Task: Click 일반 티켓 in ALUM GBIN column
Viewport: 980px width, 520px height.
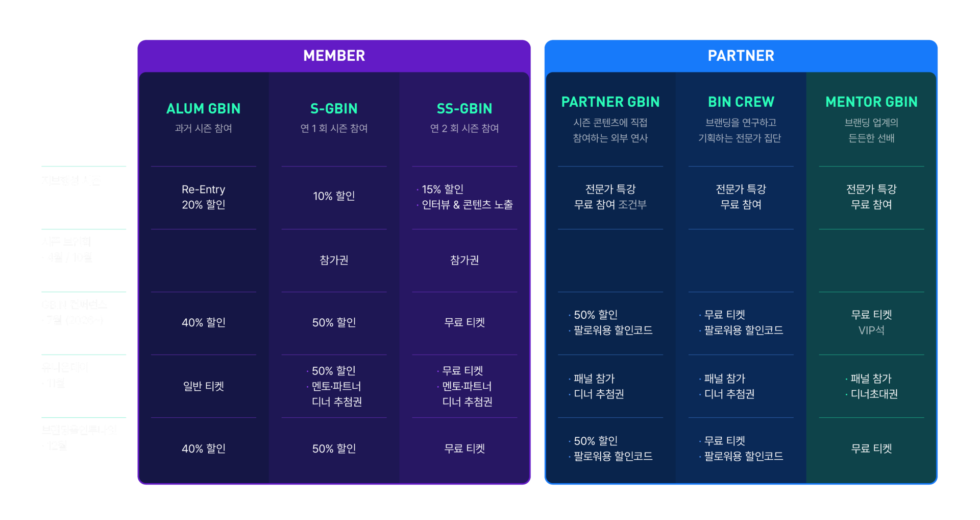Action: pyautogui.click(x=204, y=386)
